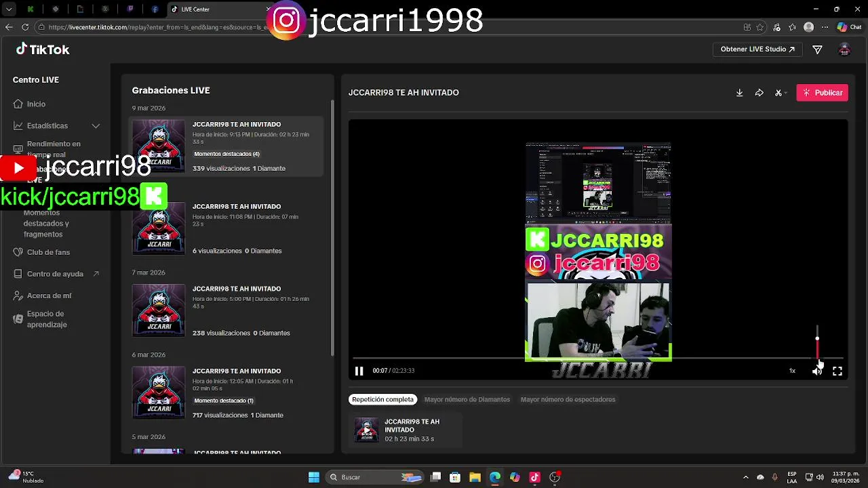This screenshot has height=488, width=868.
Task: Open browser tab list dropdown
Action: [9, 9]
